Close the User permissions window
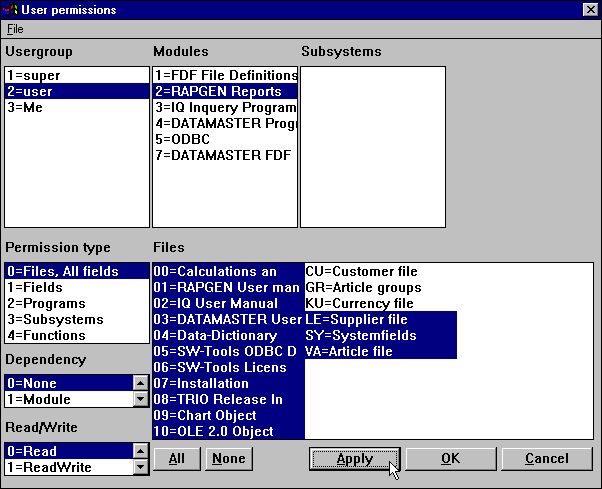The height and width of the screenshot is (489, 602). (x=590, y=10)
